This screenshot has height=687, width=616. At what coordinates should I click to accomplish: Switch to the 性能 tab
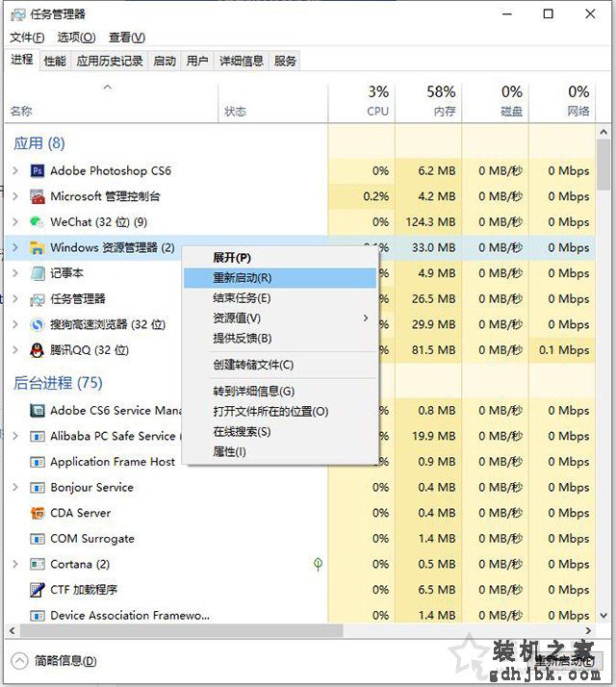[55, 61]
